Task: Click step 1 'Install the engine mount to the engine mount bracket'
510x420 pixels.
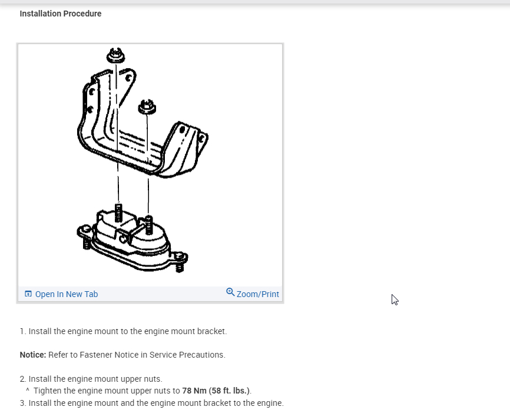Action: [x=123, y=331]
